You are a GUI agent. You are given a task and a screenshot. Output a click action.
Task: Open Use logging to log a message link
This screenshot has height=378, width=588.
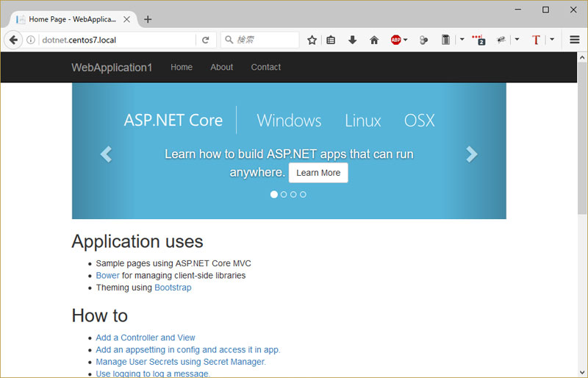coord(153,374)
